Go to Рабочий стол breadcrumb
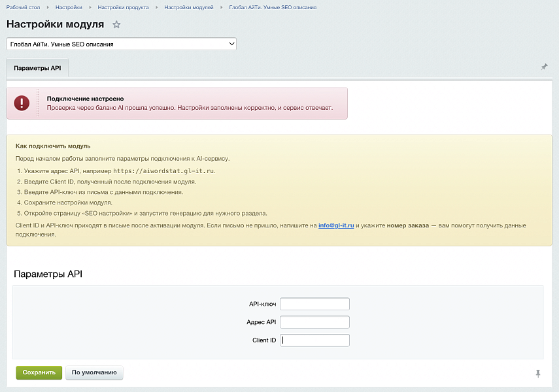The image size is (559, 392). point(23,7)
